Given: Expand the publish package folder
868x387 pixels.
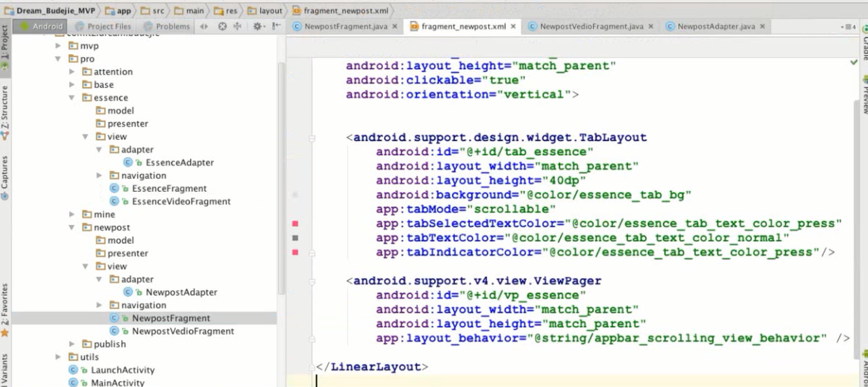Looking at the screenshot, I should pyautogui.click(x=73, y=344).
